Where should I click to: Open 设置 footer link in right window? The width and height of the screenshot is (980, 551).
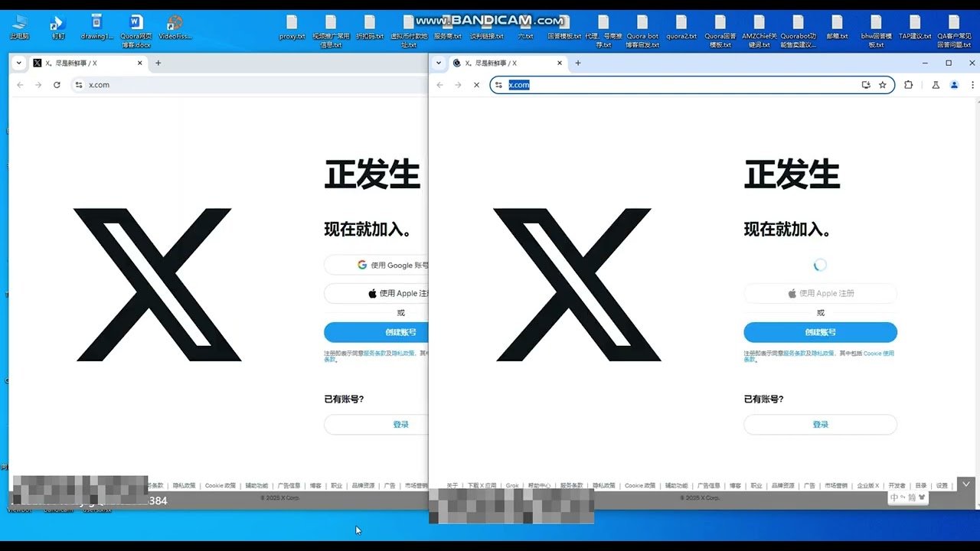pos(942,485)
